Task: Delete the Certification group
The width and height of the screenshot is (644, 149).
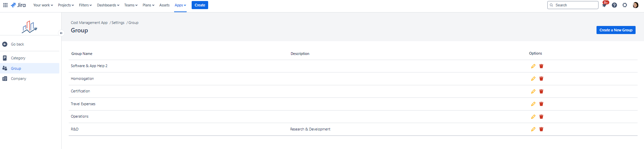Action: (x=541, y=91)
